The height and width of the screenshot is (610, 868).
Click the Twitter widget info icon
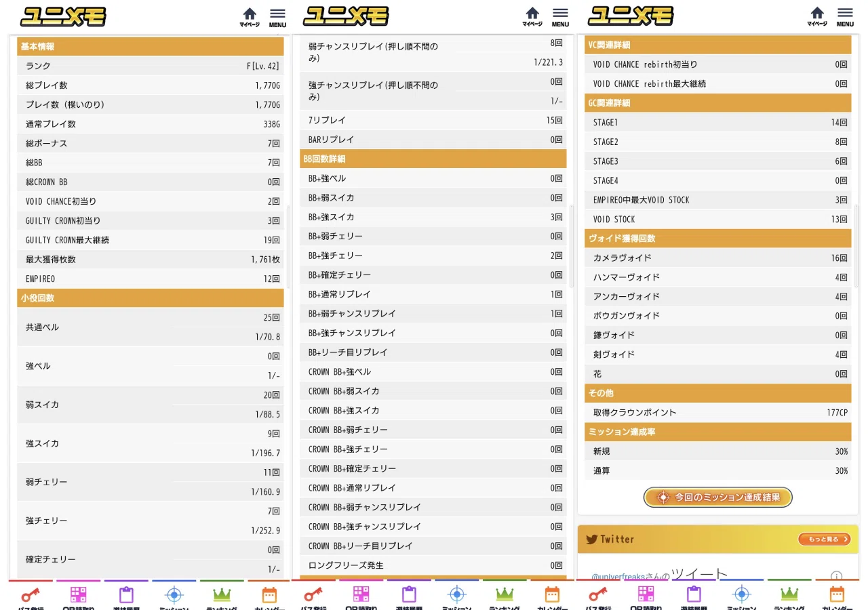tap(837, 576)
